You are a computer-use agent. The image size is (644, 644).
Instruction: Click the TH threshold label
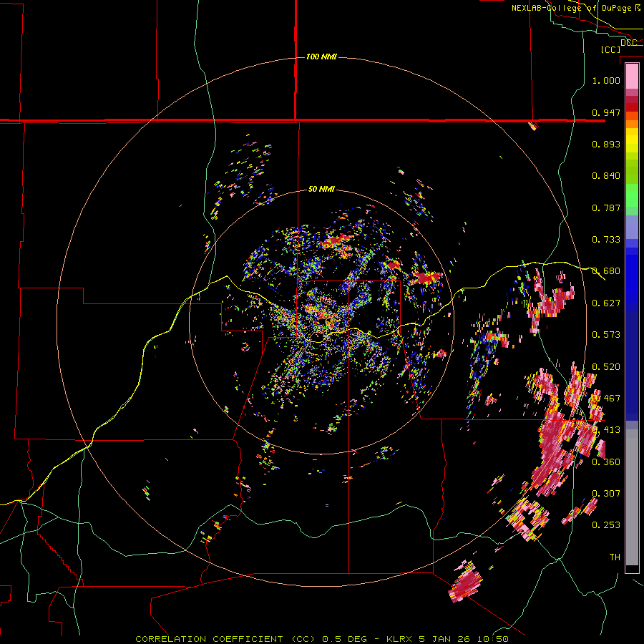click(615, 557)
